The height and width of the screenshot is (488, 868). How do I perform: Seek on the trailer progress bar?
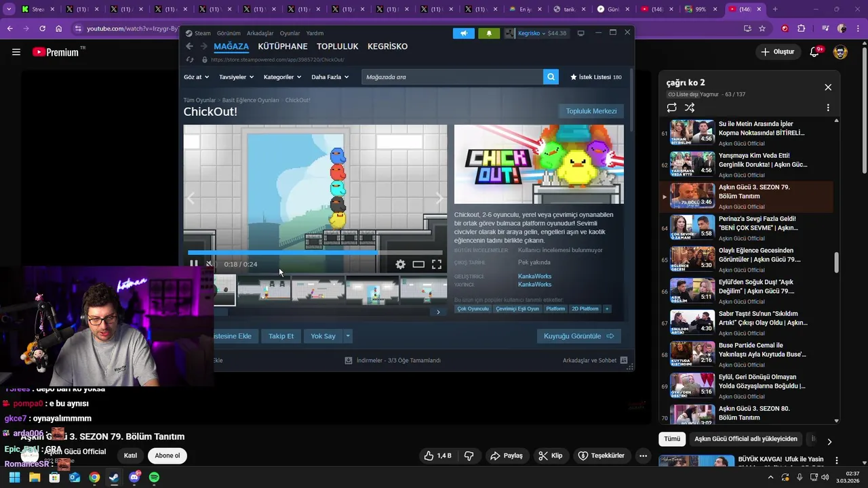point(315,253)
